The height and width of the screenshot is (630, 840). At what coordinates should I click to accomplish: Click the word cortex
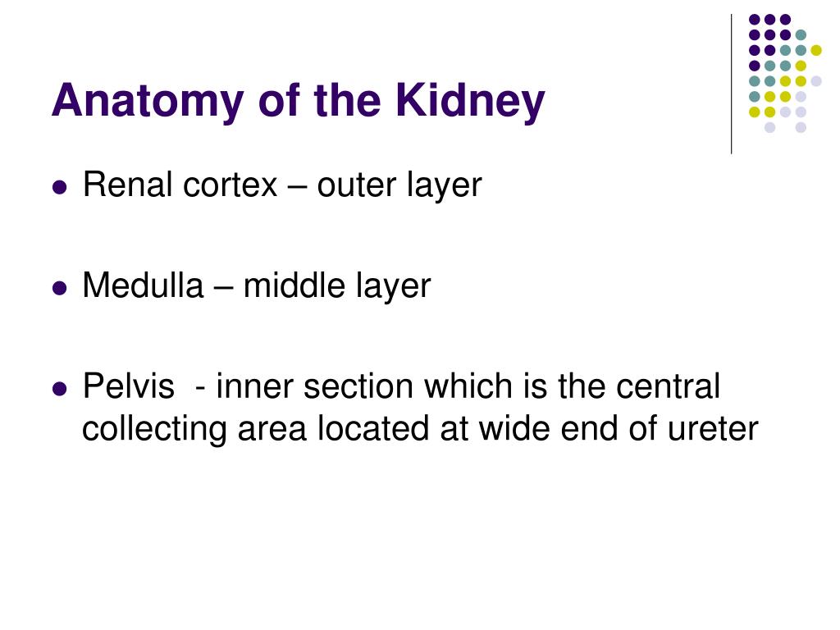click(230, 186)
